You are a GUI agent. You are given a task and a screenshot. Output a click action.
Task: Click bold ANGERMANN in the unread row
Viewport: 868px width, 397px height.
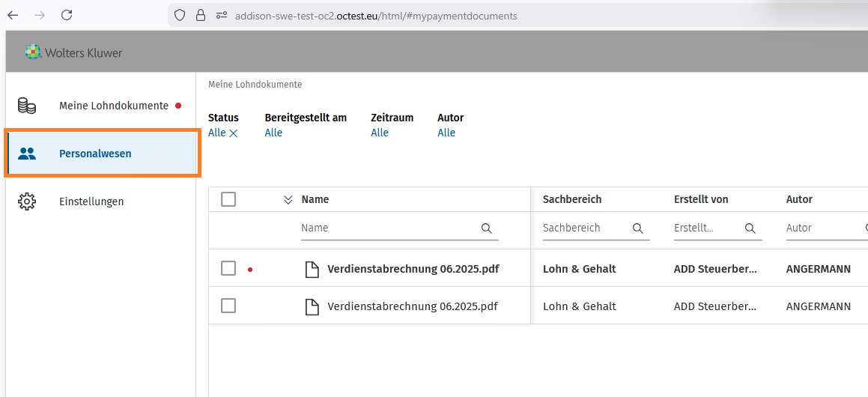(818, 269)
